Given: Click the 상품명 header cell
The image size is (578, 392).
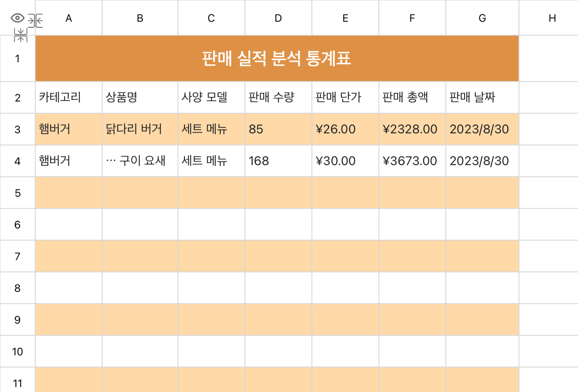Looking at the screenshot, I should 140,98.
